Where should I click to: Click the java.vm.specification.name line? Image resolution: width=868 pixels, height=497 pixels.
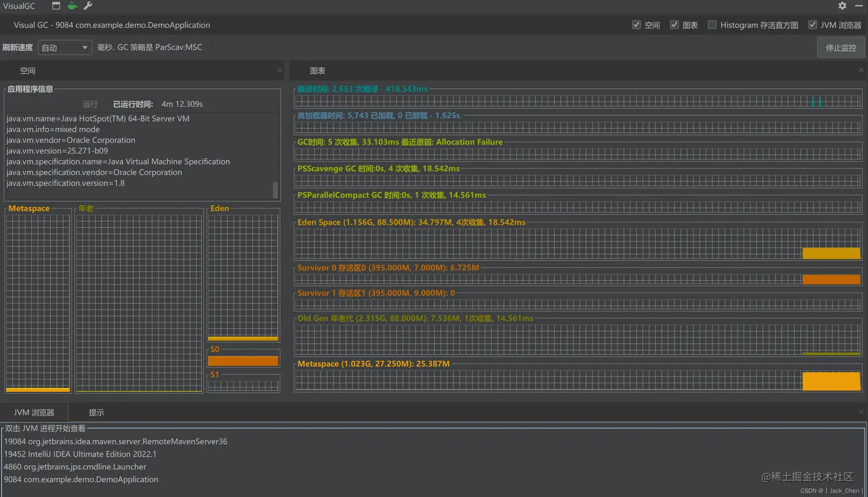[x=118, y=161]
